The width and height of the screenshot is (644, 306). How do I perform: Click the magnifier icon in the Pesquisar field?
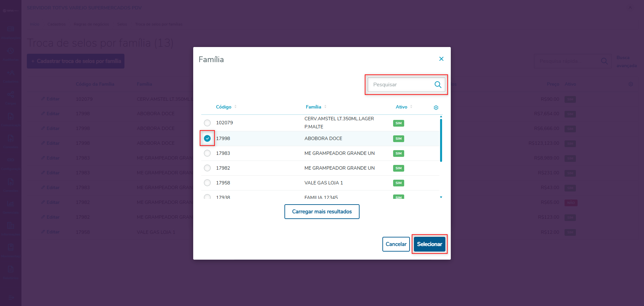[x=438, y=85]
